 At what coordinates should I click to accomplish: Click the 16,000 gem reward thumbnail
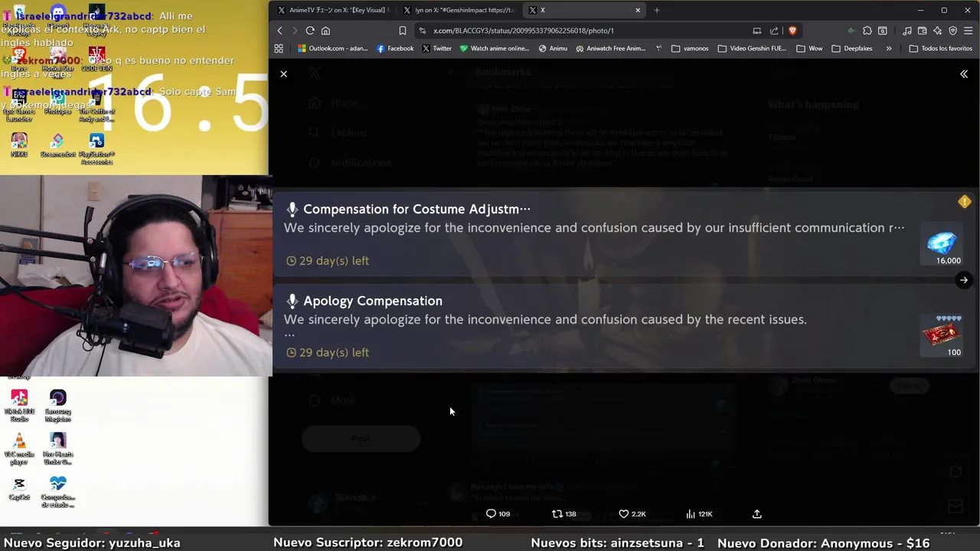(x=942, y=243)
